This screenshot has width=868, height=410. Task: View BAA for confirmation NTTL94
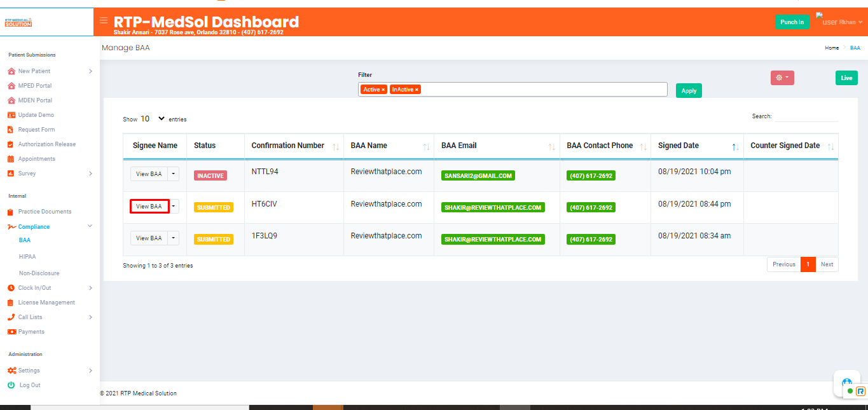[149, 174]
